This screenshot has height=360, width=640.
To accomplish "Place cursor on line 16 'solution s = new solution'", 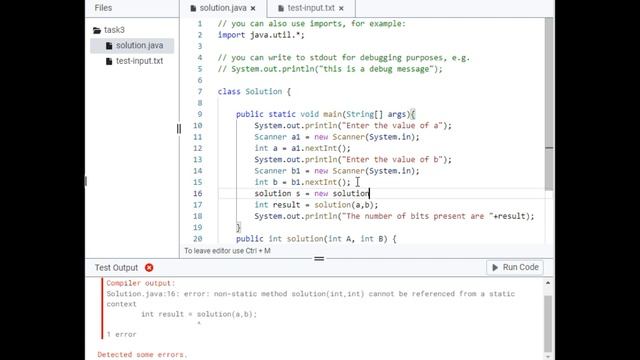I will click(311, 193).
